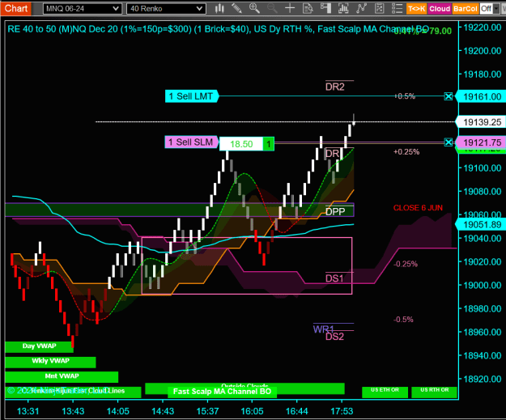Open the 40 Renko interval dropdown
506x420 pixels.
(166, 9)
